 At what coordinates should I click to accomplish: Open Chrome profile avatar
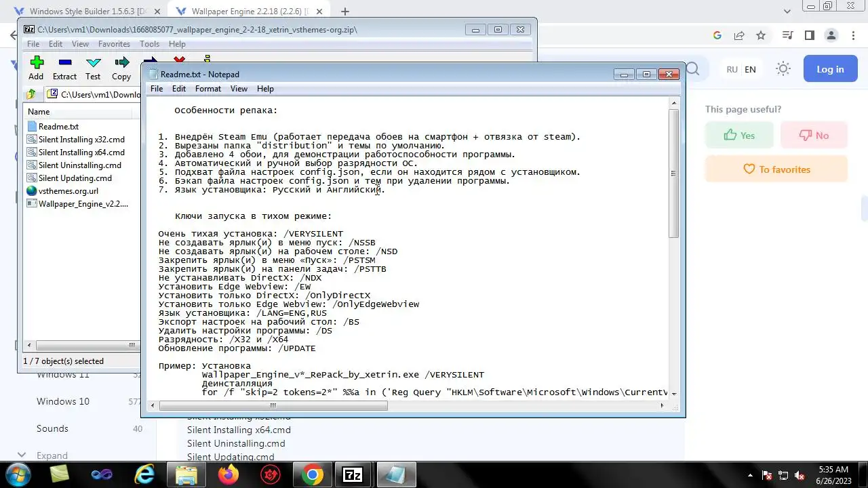tap(831, 35)
